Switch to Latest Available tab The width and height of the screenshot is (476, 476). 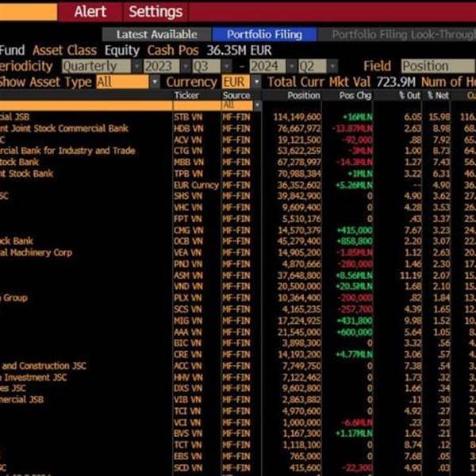pos(156,34)
